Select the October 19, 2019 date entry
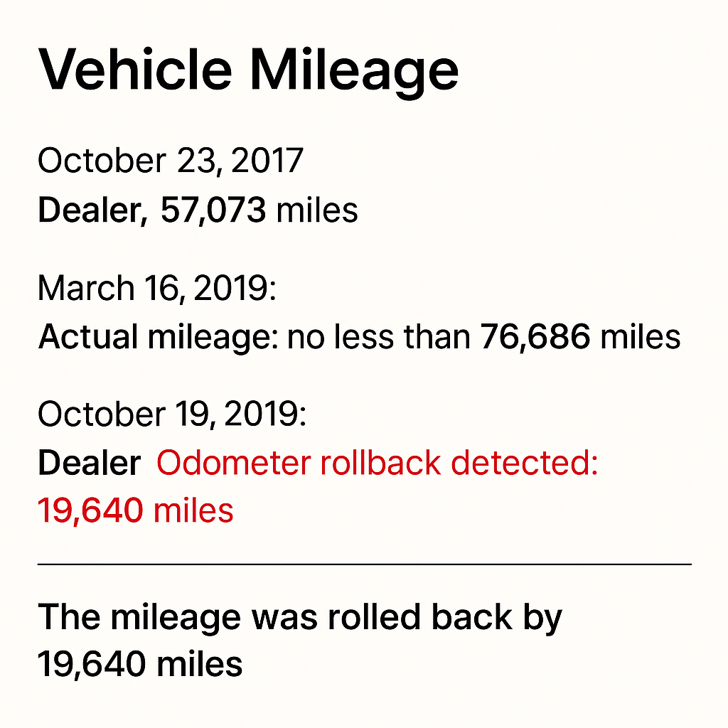The width and height of the screenshot is (728, 728). click(x=172, y=414)
